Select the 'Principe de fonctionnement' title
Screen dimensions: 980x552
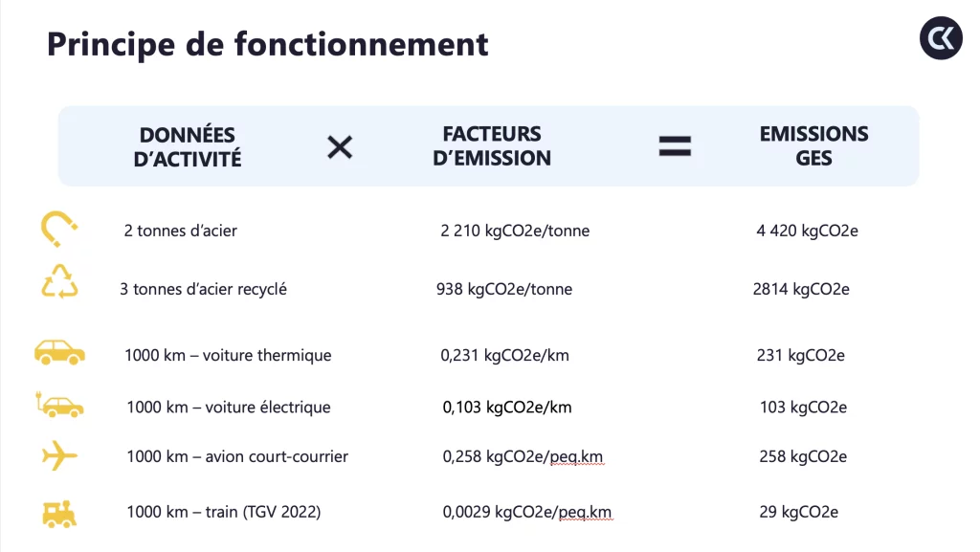pos(268,44)
